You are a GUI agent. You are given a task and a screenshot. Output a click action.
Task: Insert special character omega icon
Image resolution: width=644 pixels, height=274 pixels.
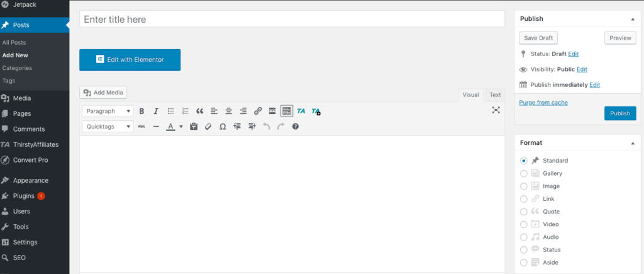[x=223, y=127]
